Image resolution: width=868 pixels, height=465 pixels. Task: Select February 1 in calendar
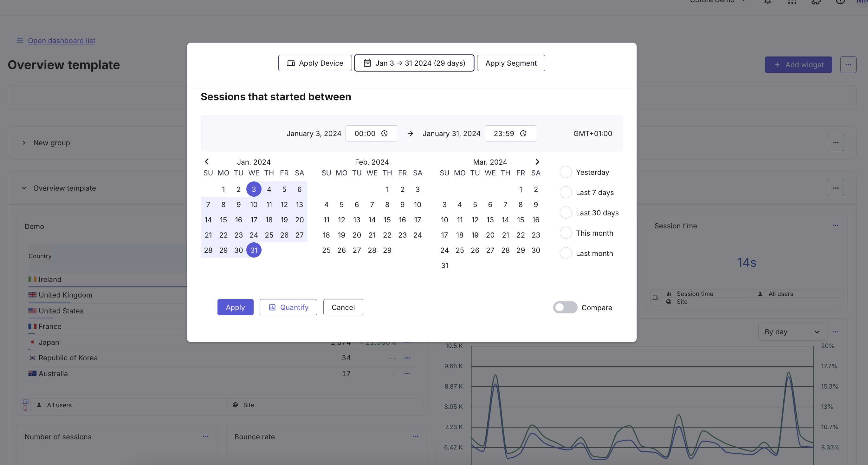click(x=387, y=189)
